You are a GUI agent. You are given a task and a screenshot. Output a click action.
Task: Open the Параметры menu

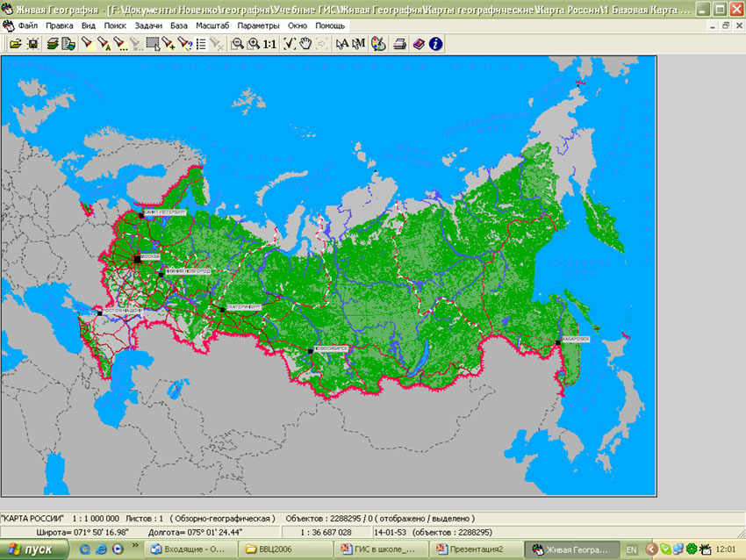pos(258,25)
